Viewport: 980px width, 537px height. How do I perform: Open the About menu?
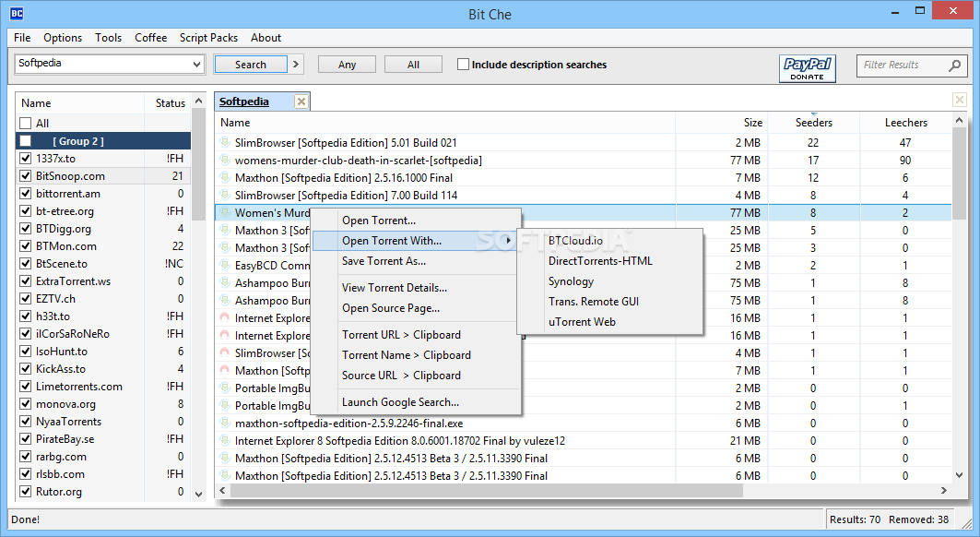point(266,38)
